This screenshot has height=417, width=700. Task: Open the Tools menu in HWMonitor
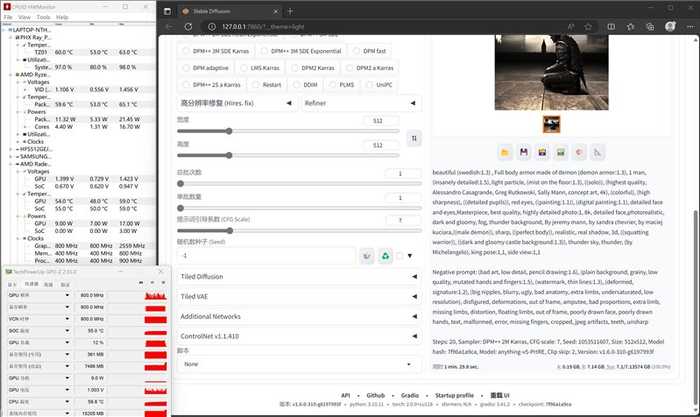tap(44, 17)
